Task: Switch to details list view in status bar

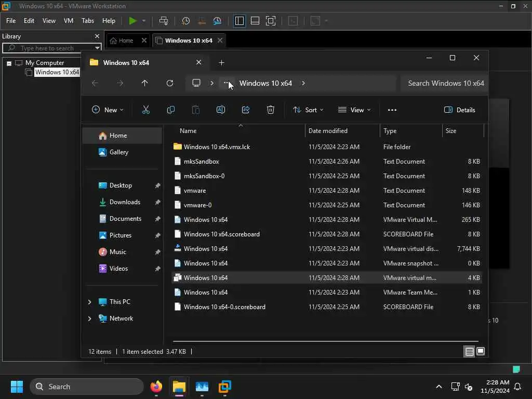Action: pyautogui.click(x=469, y=352)
